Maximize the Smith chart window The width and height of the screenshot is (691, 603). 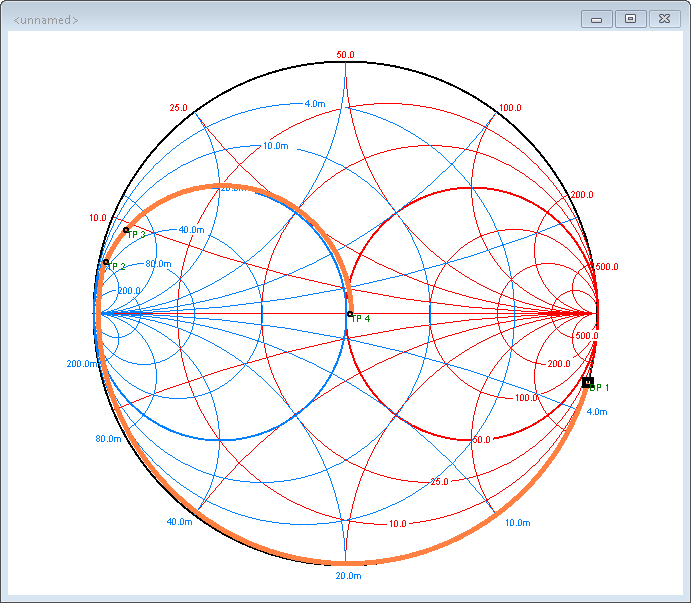tap(630, 19)
